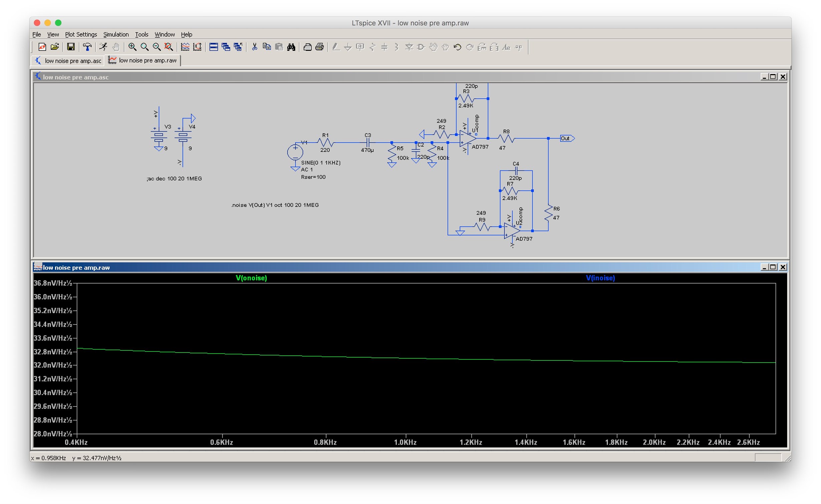
Task: Cascade the windows with the Cascade icon
Action: pos(226,47)
